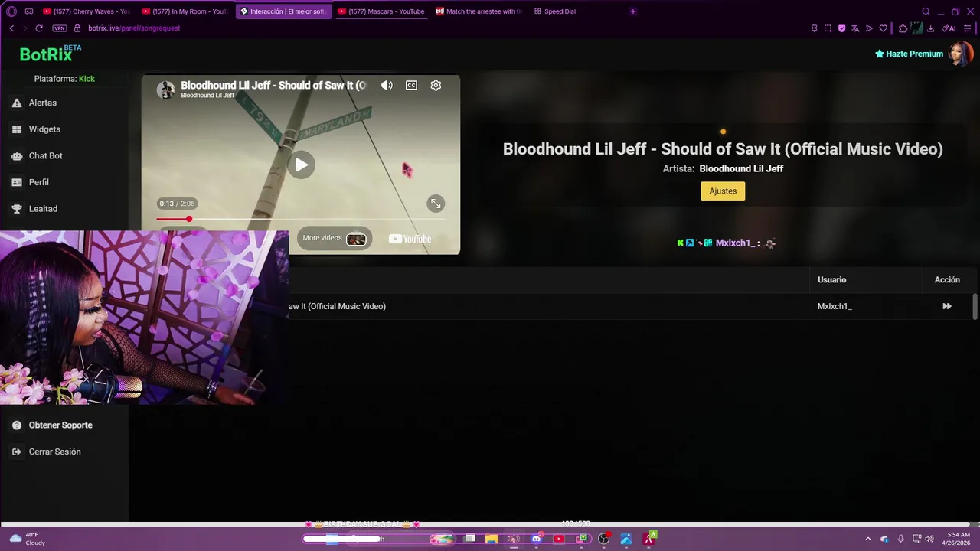This screenshot has height=551, width=980.
Task: Open File Explorer from the taskbar
Action: [492, 539]
